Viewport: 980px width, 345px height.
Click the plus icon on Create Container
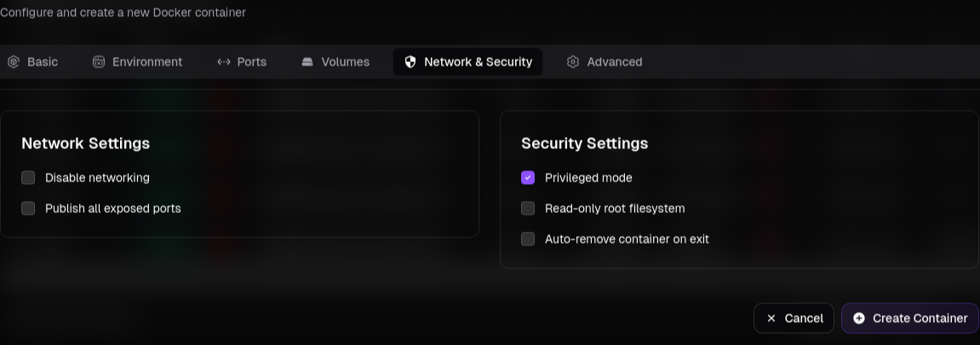859,319
